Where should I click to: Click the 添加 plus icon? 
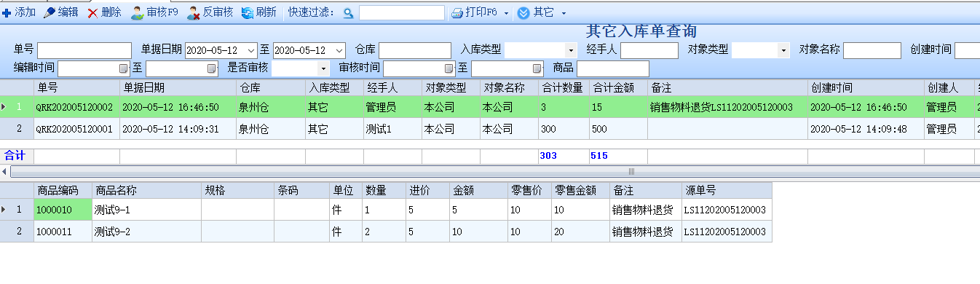click(x=7, y=12)
